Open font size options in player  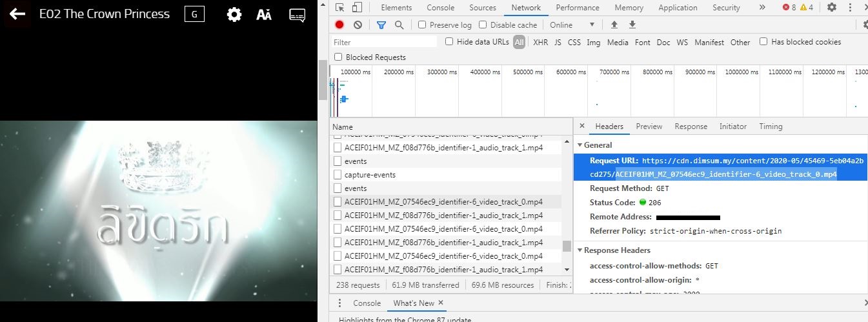[x=263, y=15]
